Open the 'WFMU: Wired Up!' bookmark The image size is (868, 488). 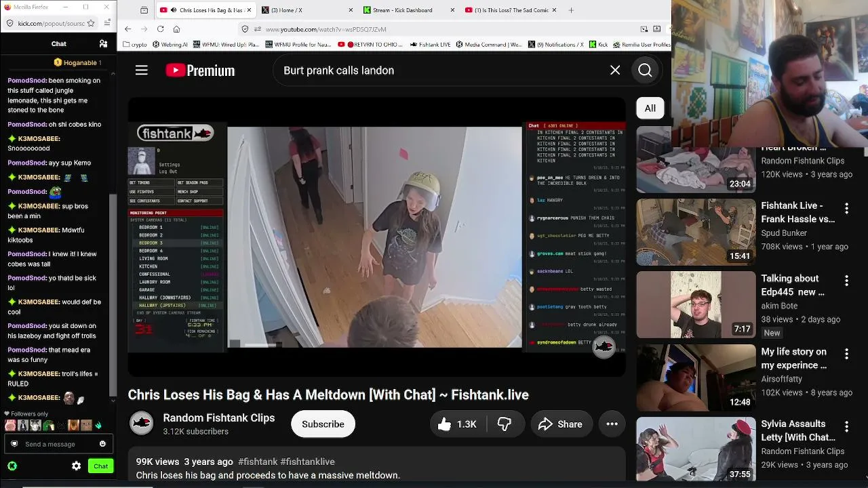tap(226, 45)
